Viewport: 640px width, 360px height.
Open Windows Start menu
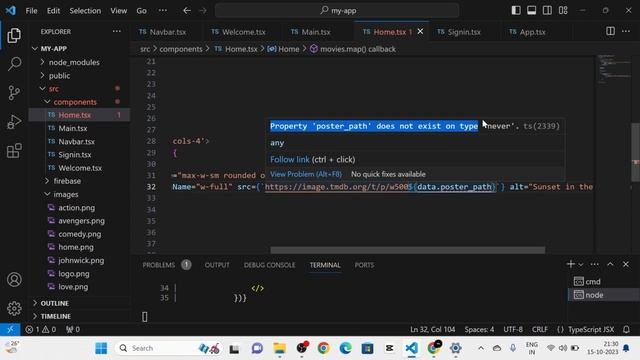click(x=101, y=348)
